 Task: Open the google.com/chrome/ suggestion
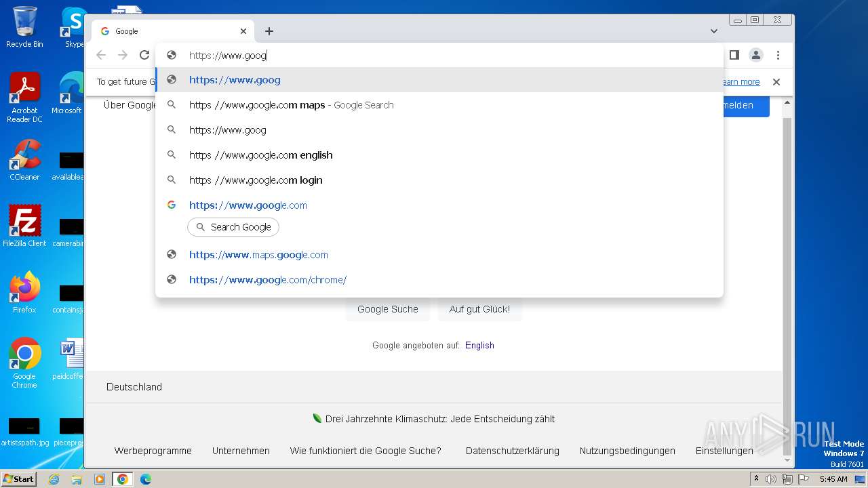(x=439, y=280)
